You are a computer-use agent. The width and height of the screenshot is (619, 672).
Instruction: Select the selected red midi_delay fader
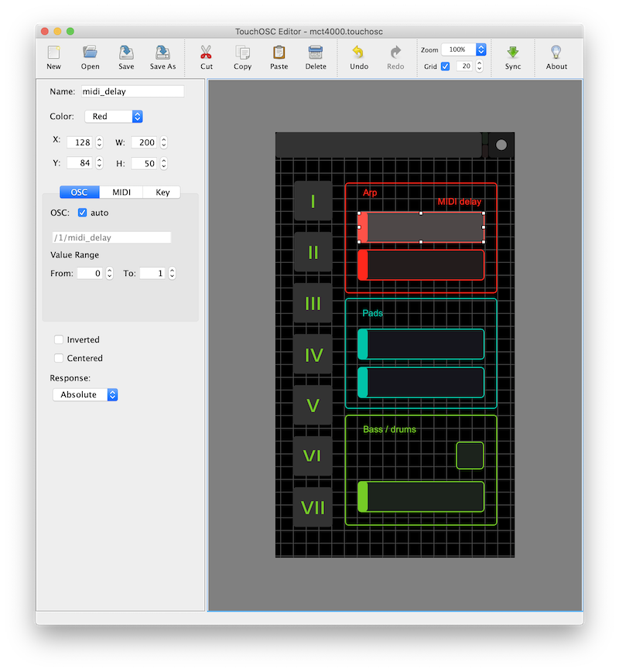coord(421,227)
